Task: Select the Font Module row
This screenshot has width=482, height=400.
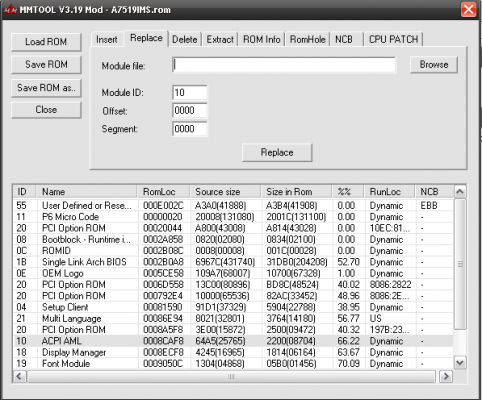Action: point(233,364)
